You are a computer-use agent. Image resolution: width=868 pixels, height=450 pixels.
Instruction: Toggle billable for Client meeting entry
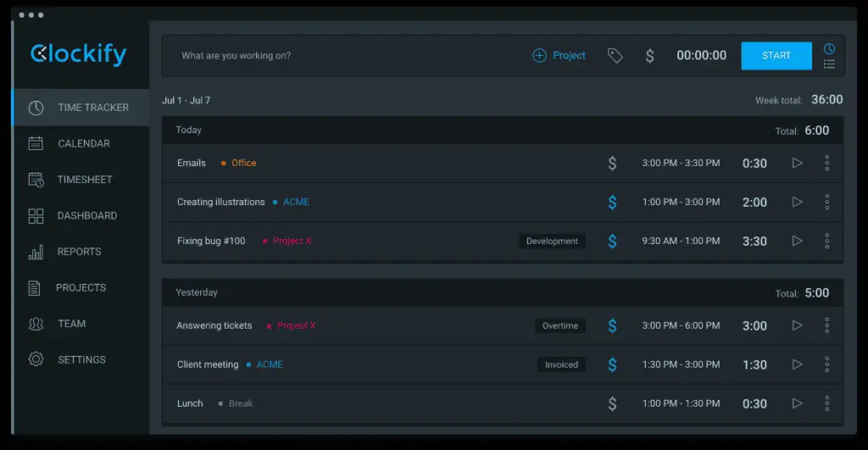coord(612,364)
